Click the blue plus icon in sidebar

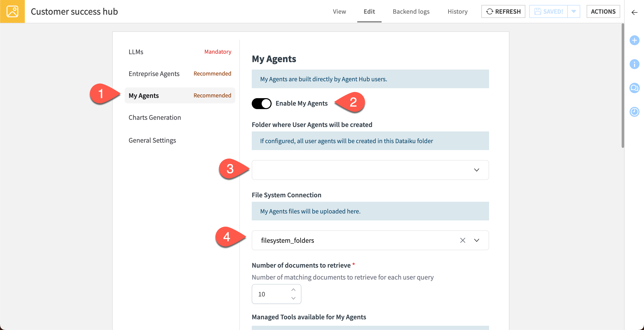click(x=634, y=40)
